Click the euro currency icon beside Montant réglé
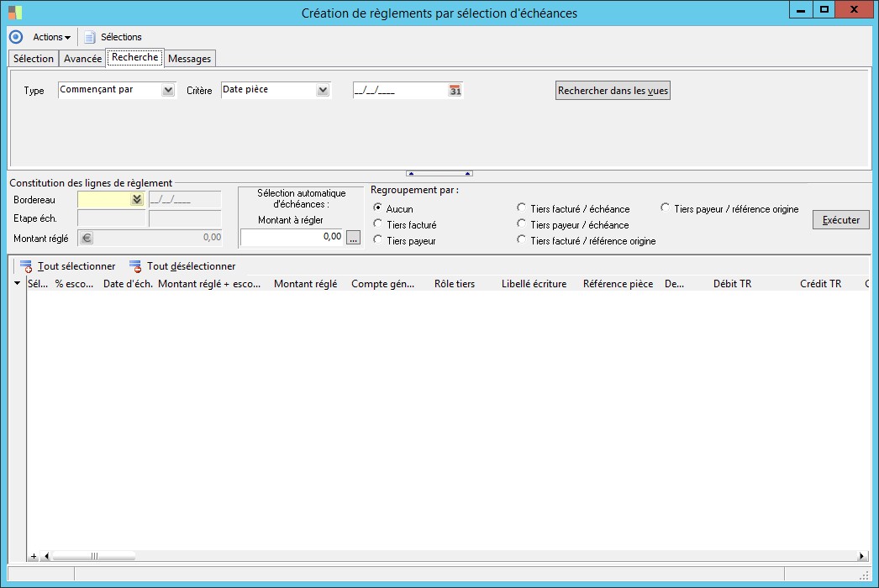The image size is (879, 588). pos(87,238)
